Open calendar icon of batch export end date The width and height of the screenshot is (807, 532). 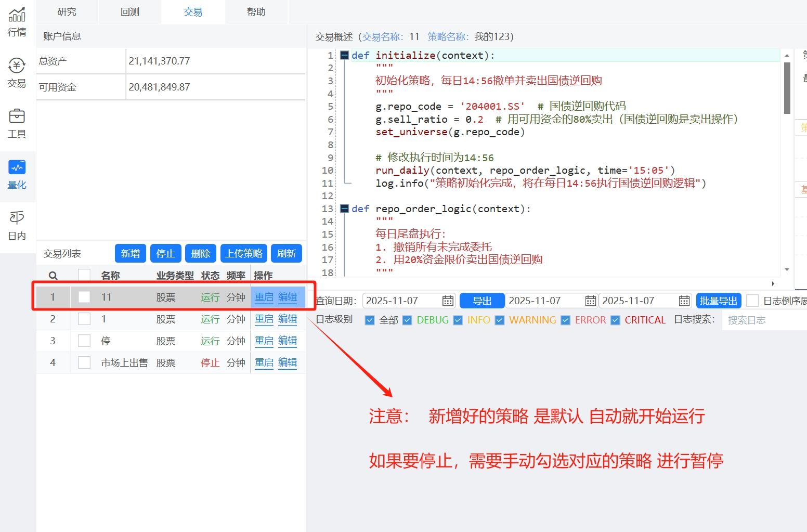coord(684,301)
